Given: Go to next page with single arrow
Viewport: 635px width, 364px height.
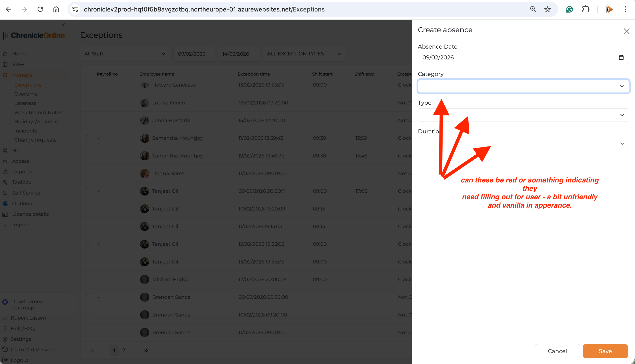Looking at the screenshot, I should pos(134,350).
